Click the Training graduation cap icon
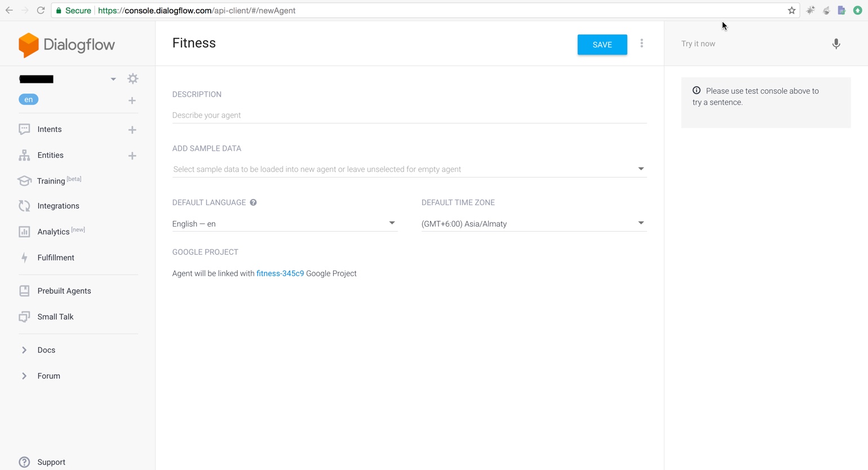The height and width of the screenshot is (470, 868). click(24, 181)
